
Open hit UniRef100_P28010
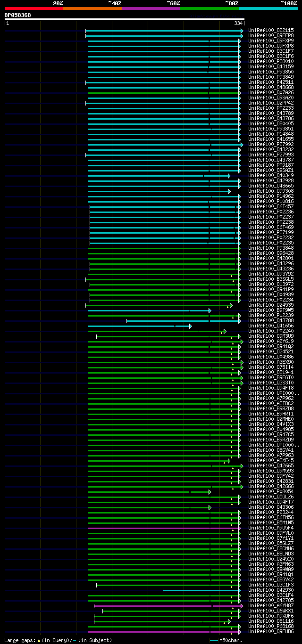271,61
